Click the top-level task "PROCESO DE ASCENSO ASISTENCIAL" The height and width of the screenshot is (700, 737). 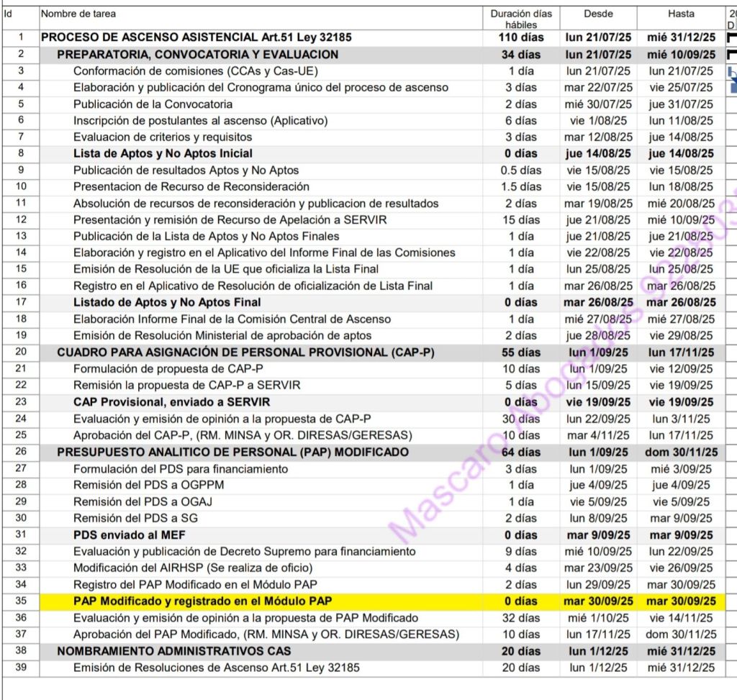pos(196,37)
